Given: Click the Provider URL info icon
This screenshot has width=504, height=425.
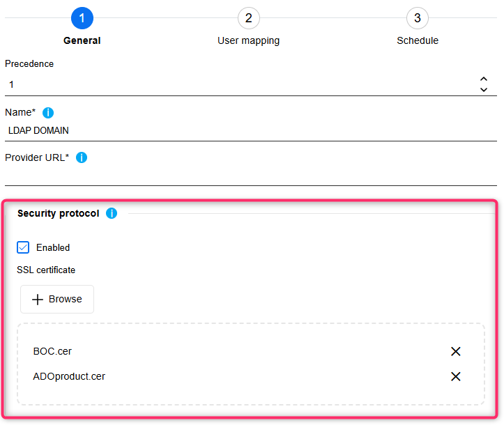Looking at the screenshot, I should (82, 157).
